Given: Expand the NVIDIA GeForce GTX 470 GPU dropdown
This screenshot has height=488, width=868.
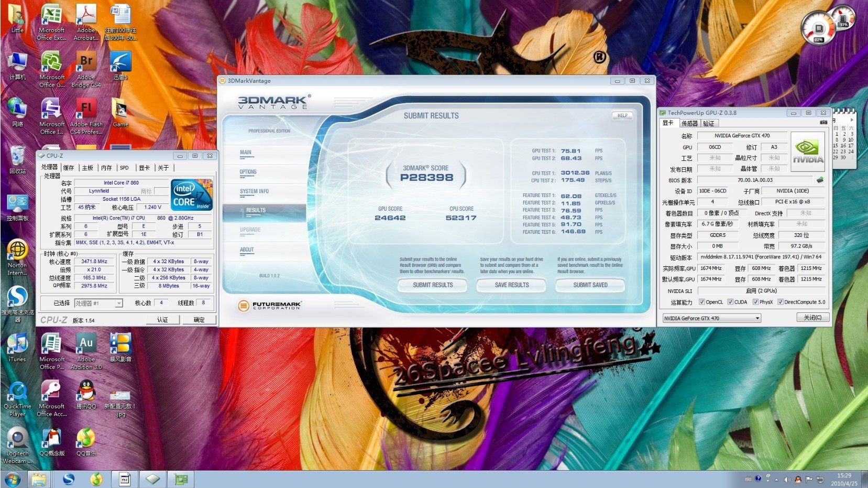Looking at the screenshot, I should coord(757,318).
